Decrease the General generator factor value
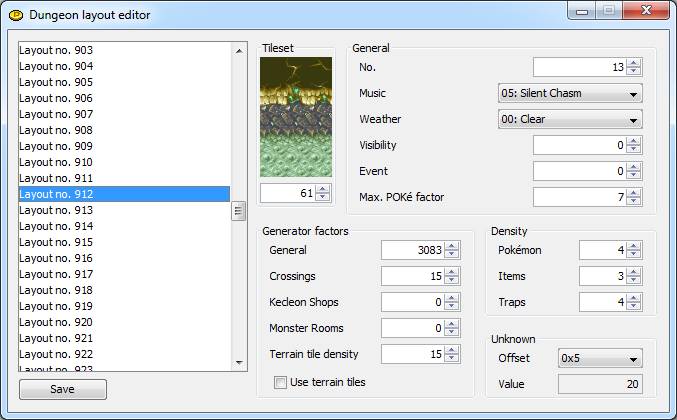This screenshot has height=420, width=677. coord(452,254)
